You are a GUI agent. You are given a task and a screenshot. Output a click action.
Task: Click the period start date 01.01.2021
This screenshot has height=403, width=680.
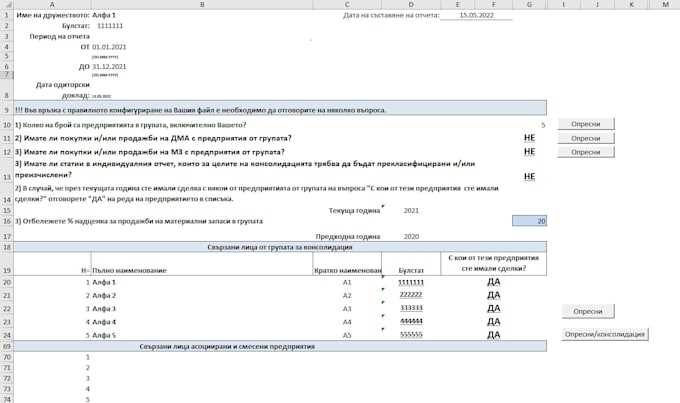pos(109,47)
